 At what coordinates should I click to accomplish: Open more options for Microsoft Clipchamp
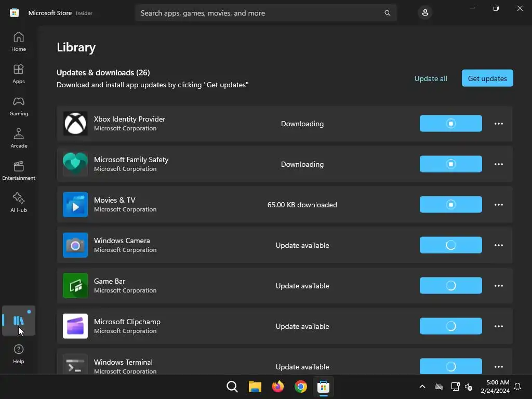(498, 326)
